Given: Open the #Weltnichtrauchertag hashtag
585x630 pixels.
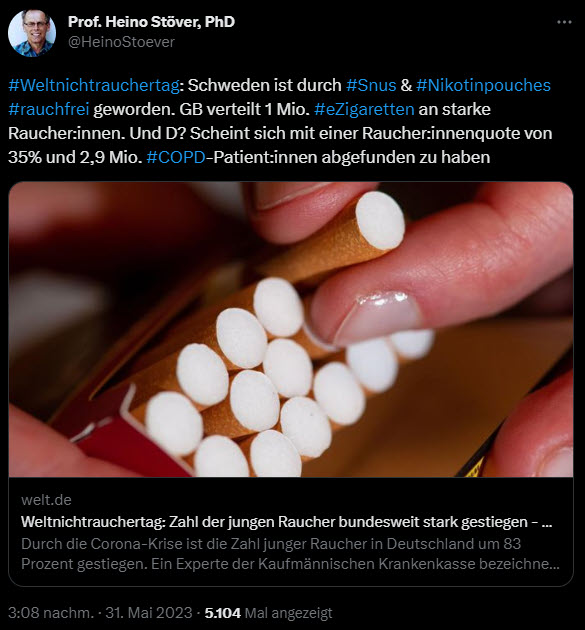Looking at the screenshot, I should click(x=94, y=85).
